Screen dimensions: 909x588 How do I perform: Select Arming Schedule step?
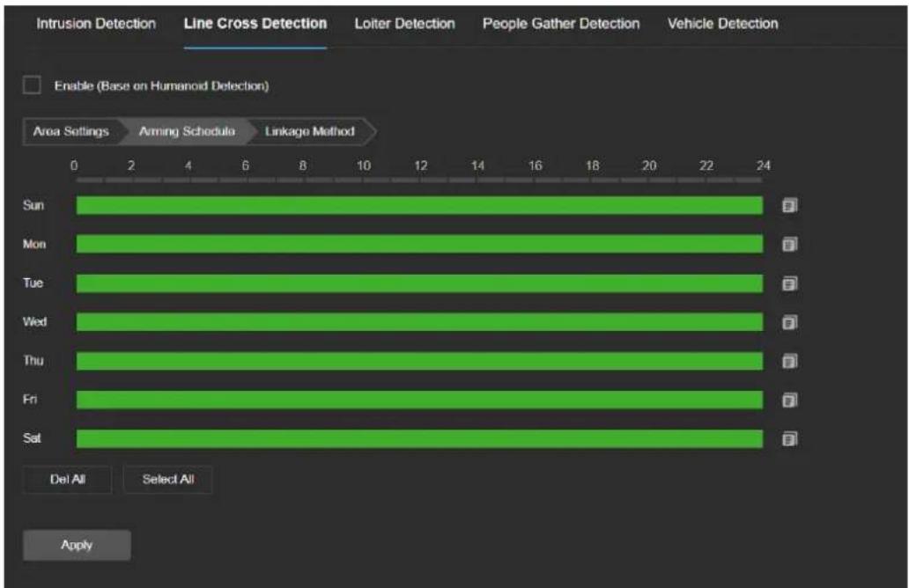187,131
